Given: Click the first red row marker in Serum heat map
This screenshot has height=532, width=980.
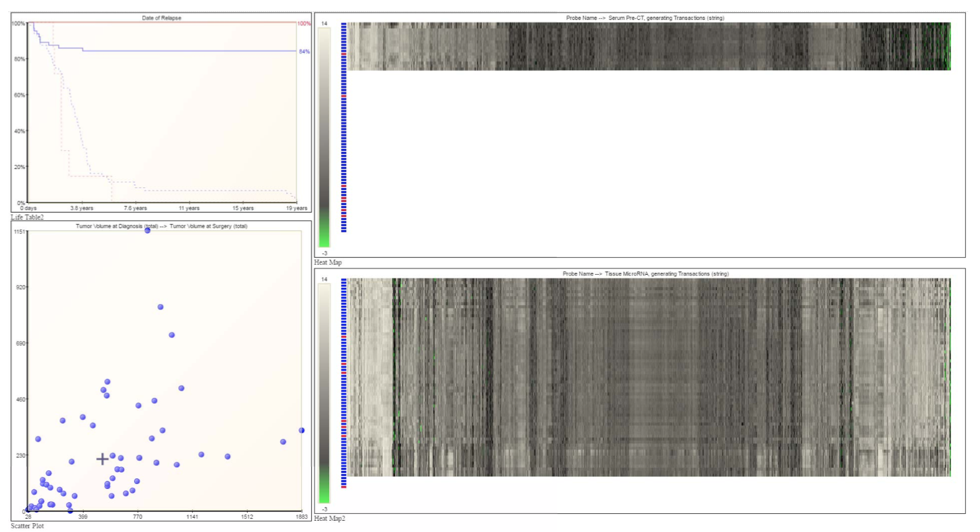Looking at the screenshot, I should (x=343, y=54).
